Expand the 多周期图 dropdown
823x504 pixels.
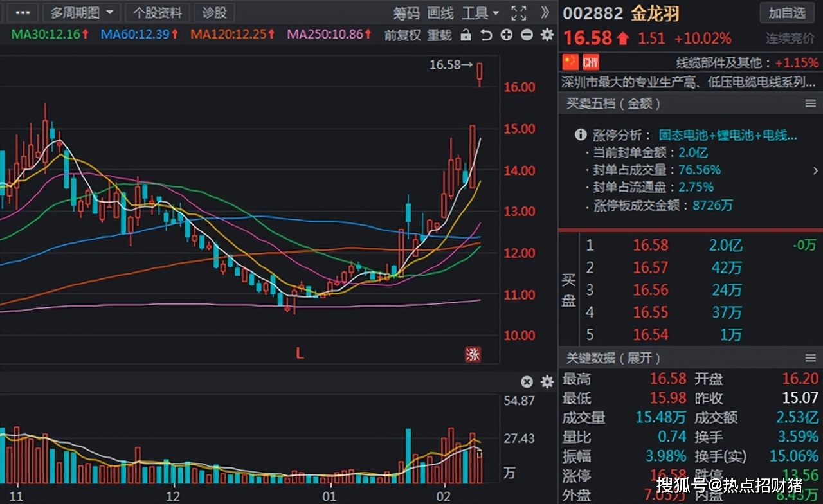[83, 12]
